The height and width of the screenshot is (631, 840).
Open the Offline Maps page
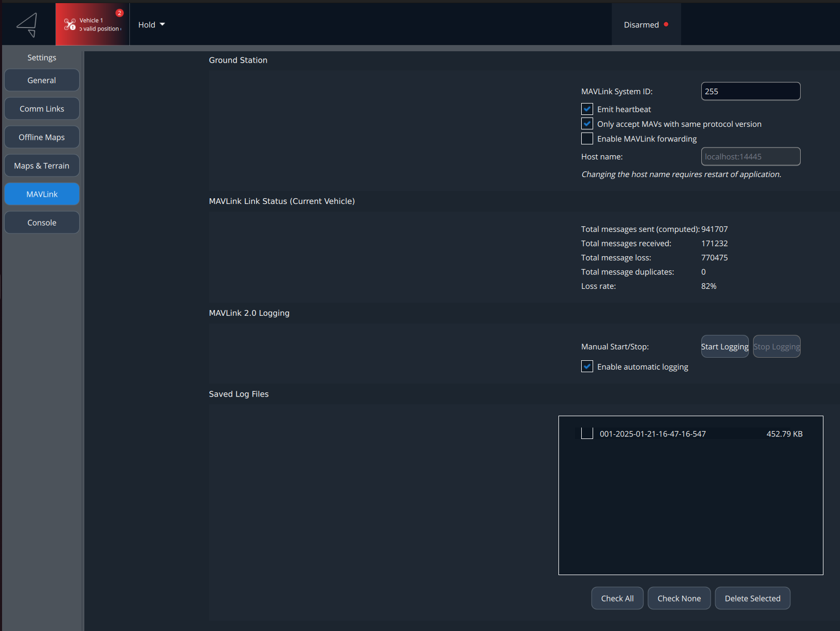[x=42, y=137]
